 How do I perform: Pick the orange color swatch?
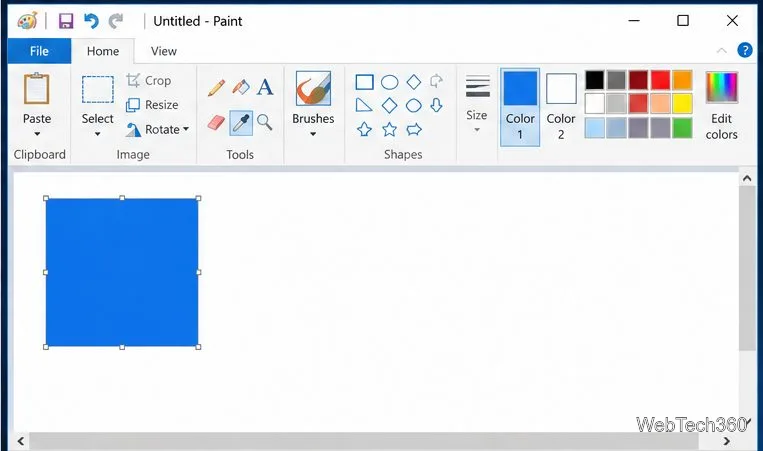pyautogui.click(x=682, y=80)
